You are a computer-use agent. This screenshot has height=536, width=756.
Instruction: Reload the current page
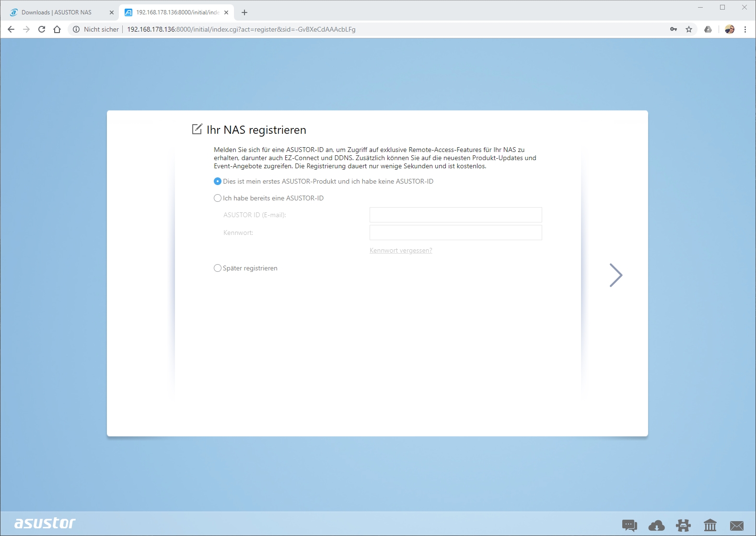pos(42,29)
